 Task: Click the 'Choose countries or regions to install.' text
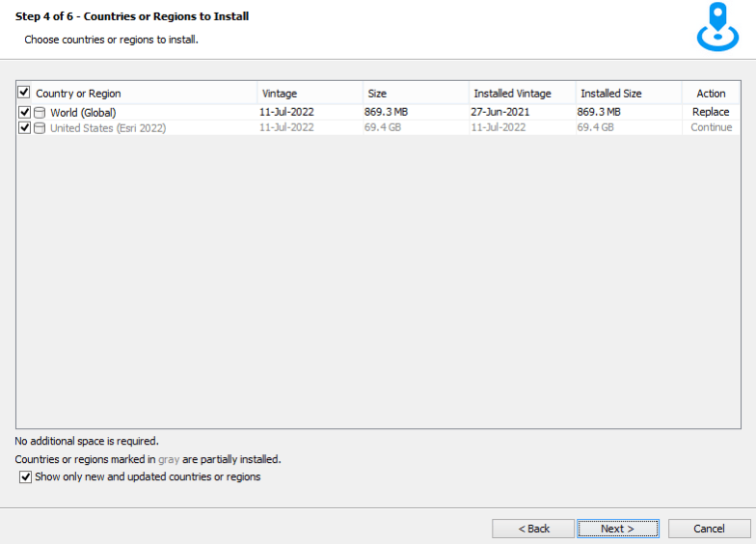pyautogui.click(x=112, y=40)
